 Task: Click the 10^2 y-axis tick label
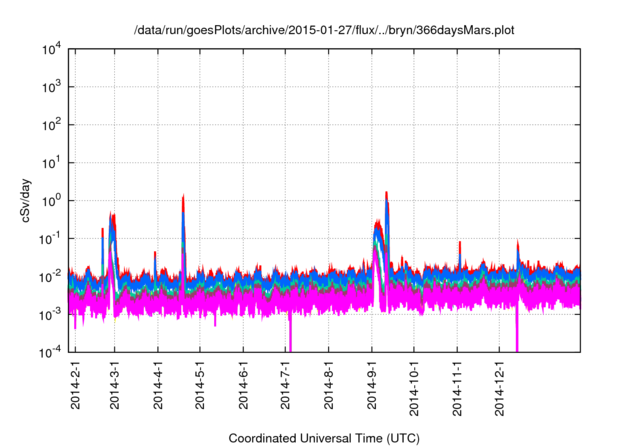52,125
